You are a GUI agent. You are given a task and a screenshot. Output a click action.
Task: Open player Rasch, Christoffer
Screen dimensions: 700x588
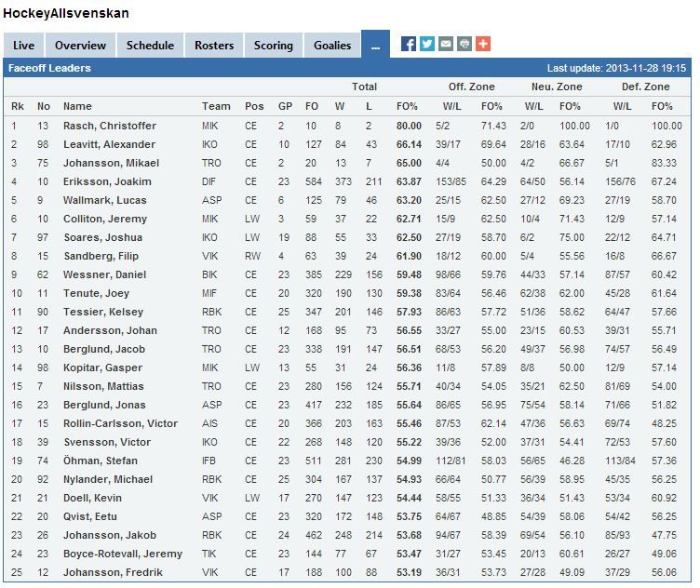point(110,126)
